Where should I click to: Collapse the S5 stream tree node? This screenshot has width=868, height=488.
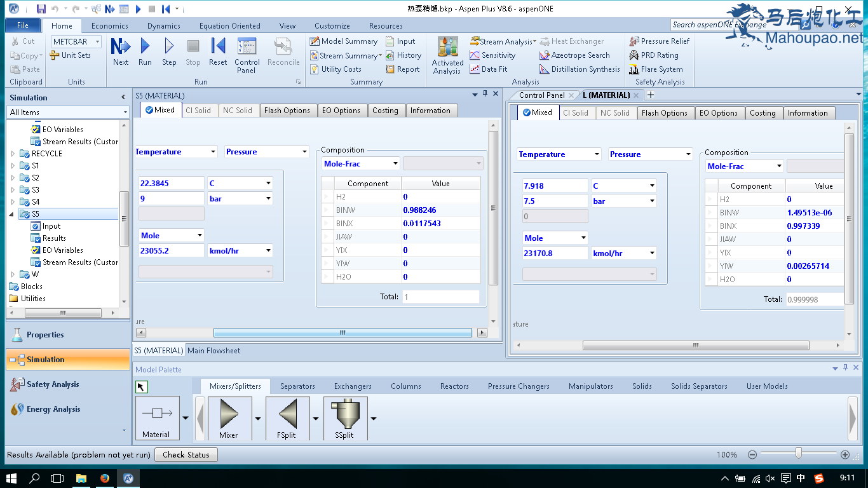pyautogui.click(x=13, y=214)
